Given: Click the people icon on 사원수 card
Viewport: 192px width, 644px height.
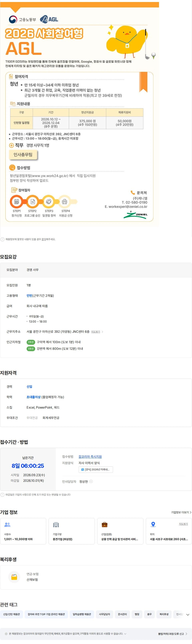Looking at the screenshot, I should point(8,524).
